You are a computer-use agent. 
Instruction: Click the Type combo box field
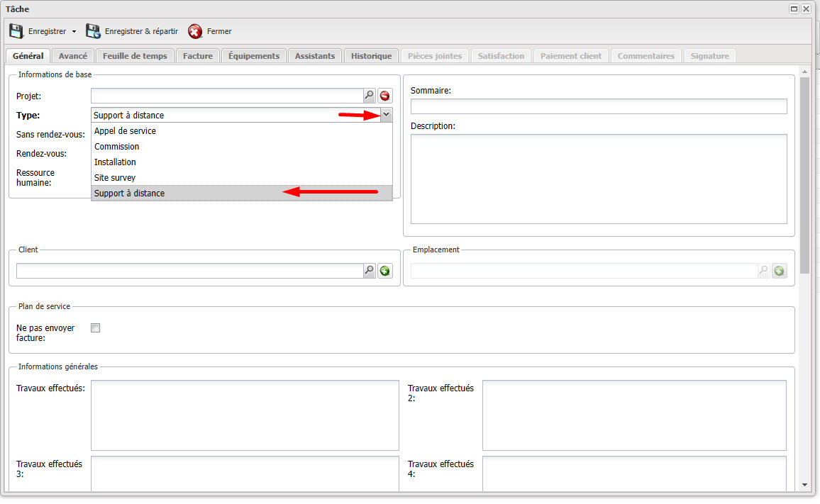coord(236,115)
